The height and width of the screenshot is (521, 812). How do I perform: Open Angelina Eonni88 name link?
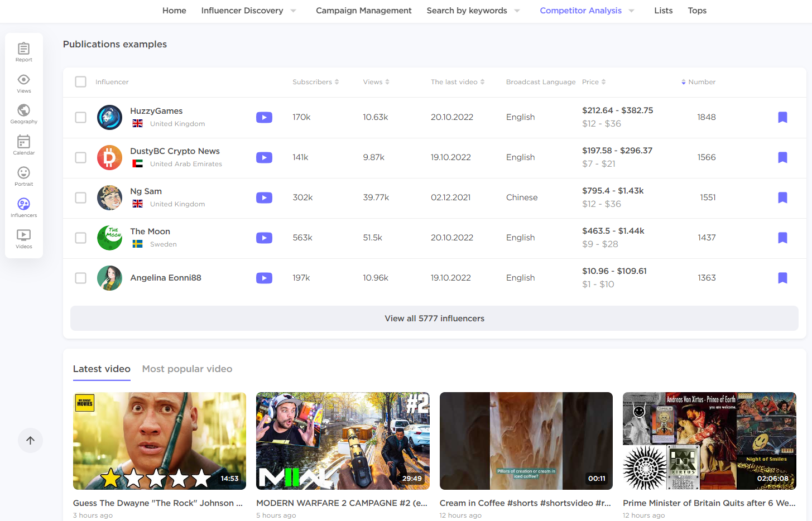[166, 278]
